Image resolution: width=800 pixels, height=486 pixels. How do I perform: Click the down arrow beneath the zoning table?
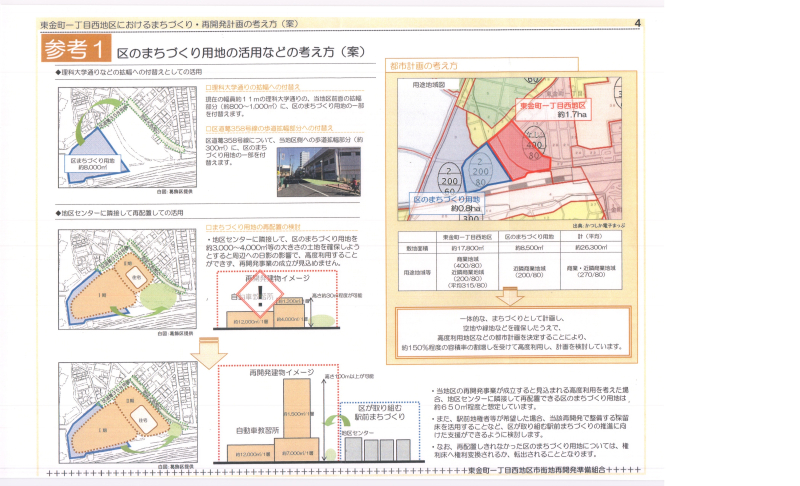click(x=510, y=296)
